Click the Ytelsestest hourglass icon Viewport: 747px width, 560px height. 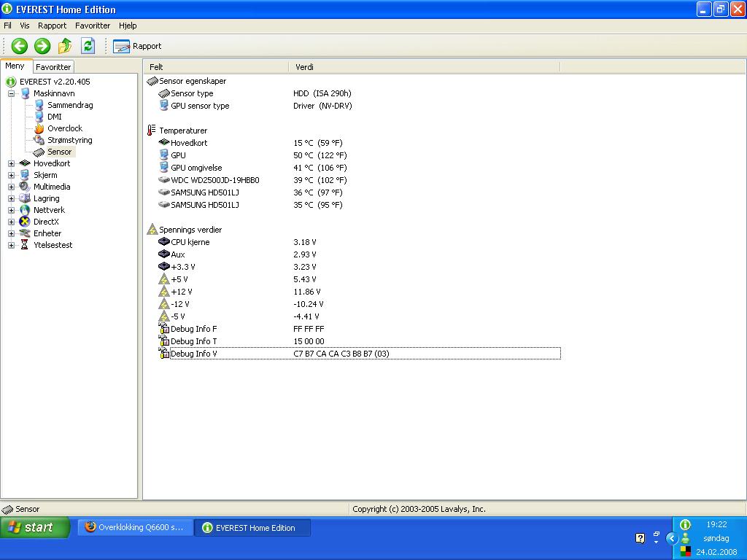click(25, 245)
